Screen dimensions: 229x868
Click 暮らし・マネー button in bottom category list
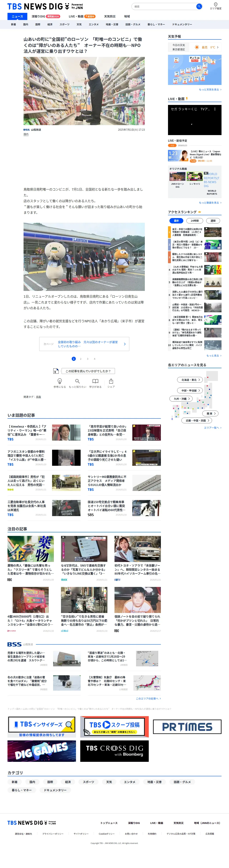[22, 790]
